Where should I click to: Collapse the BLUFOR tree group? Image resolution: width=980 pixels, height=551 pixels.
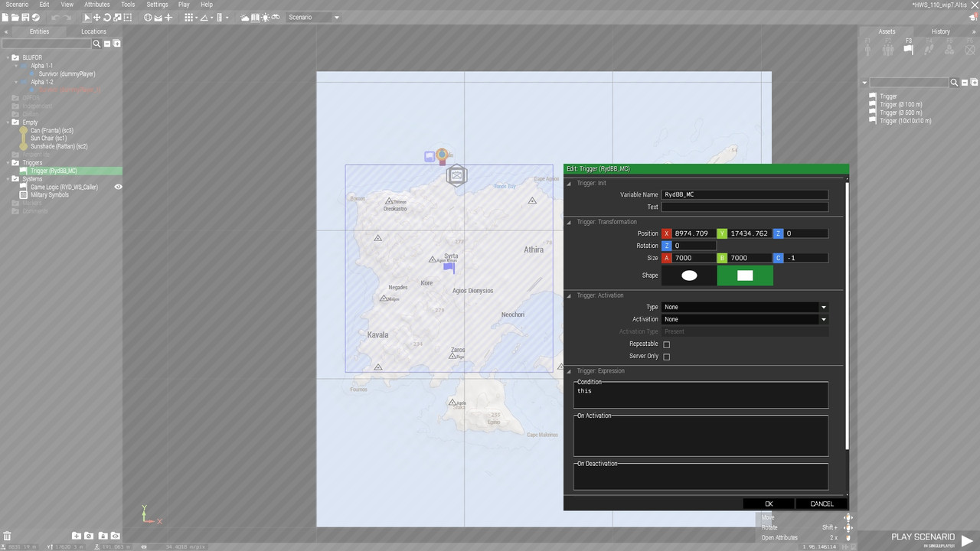pos(8,57)
